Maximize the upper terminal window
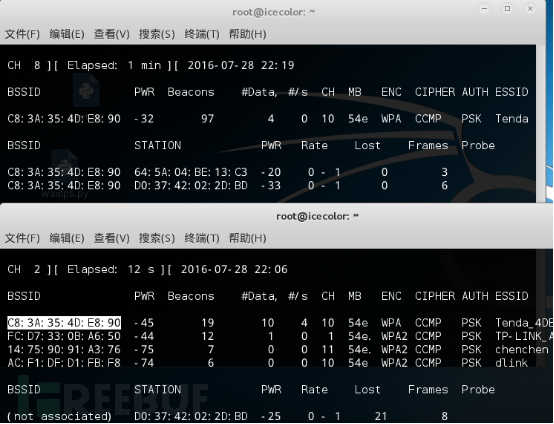 (507, 8)
